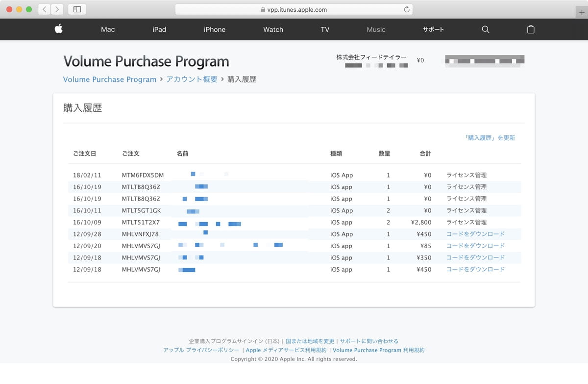
Task: Click コードをダウンロード for the ¥350 order
Action: 475,257
